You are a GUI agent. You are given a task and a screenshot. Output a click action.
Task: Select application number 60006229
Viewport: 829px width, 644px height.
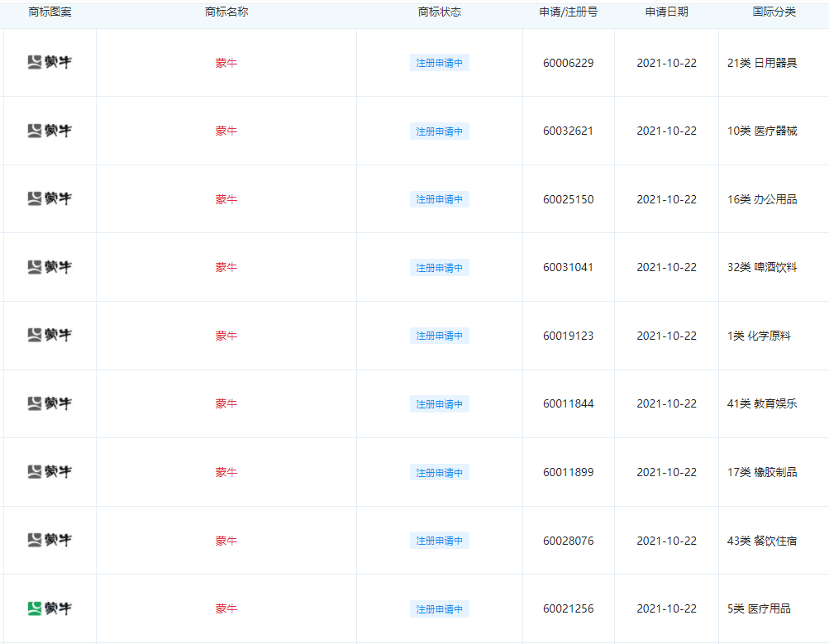(x=569, y=63)
